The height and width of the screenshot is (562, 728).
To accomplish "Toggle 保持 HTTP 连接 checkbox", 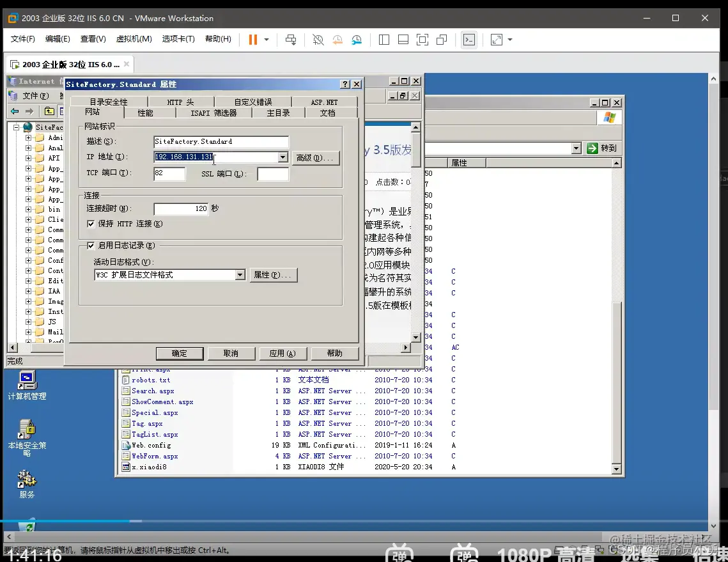I will pos(91,224).
